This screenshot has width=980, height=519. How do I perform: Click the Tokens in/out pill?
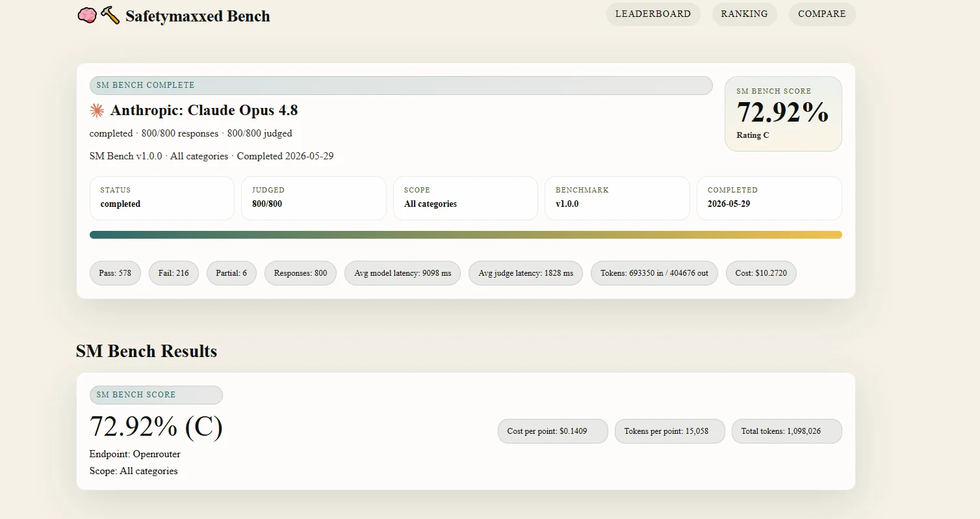tap(654, 273)
